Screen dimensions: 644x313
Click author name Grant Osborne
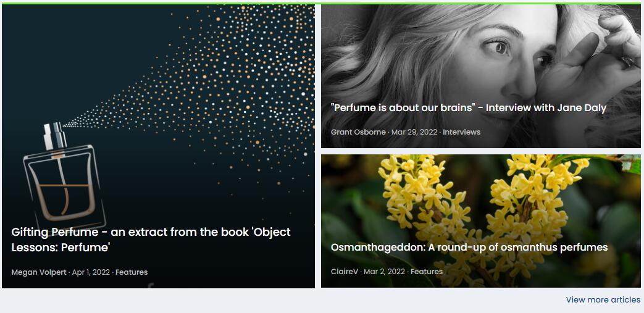click(358, 132)
